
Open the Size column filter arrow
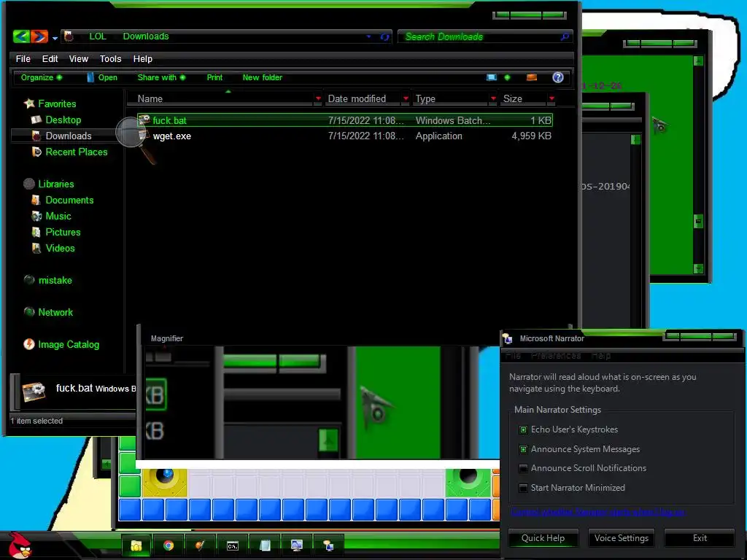coord(551,98)
